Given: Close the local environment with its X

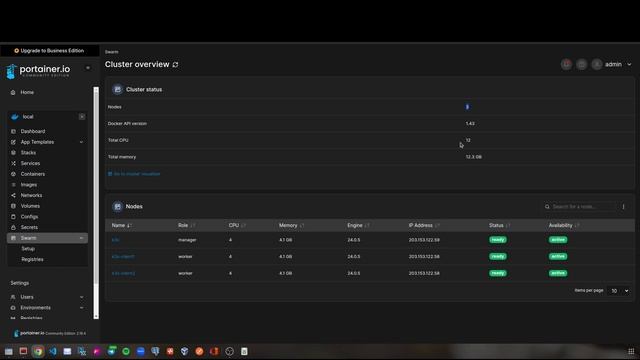Looking at the screenshot, I should [82, 117].
